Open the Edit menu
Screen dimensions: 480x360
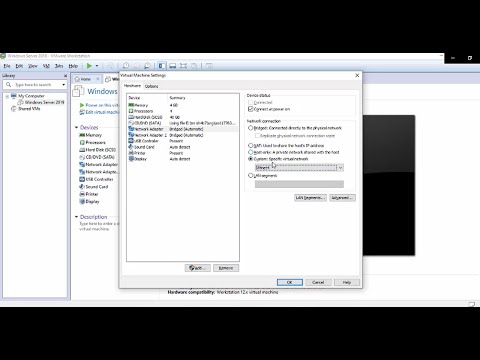pyautogui.click(x=19, y=66)
